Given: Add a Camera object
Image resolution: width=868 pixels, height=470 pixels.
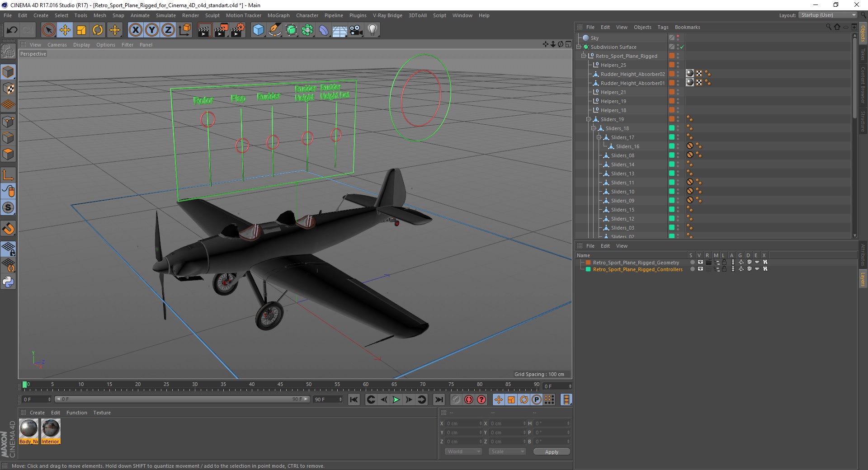Looking at the screenshot, I should pyautogui.click(x=356, y=30).
